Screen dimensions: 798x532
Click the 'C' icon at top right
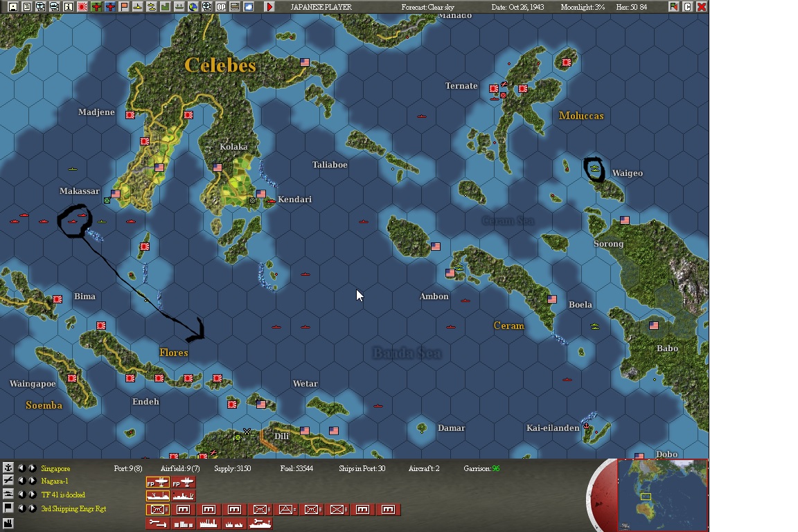[x=688, y=7]
